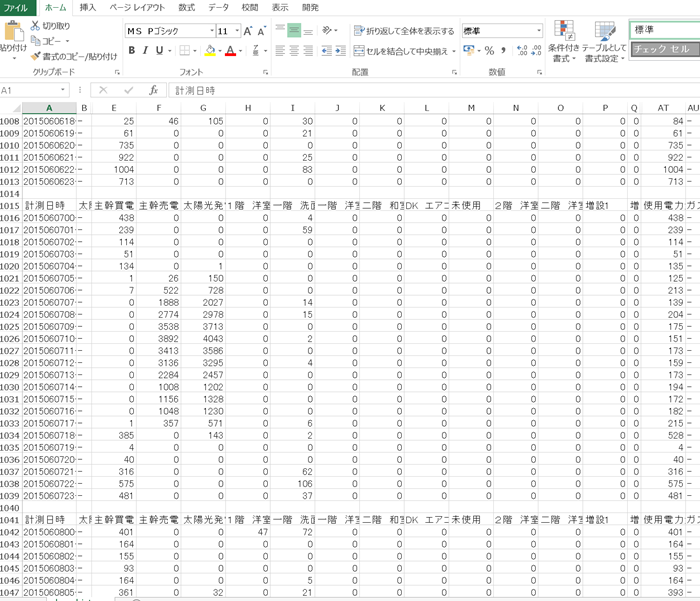Toggle Bold formatting
This screenshot has height=601, width=700.
132,50
